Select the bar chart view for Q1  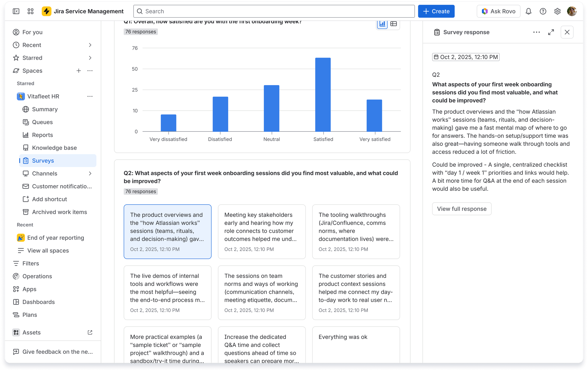coord(382,24)
